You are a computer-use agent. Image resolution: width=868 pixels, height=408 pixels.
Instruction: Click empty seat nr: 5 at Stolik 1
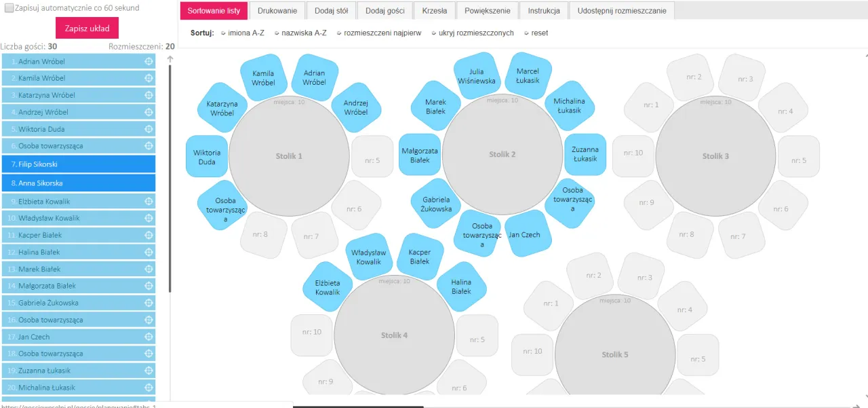tap(372, 160)
